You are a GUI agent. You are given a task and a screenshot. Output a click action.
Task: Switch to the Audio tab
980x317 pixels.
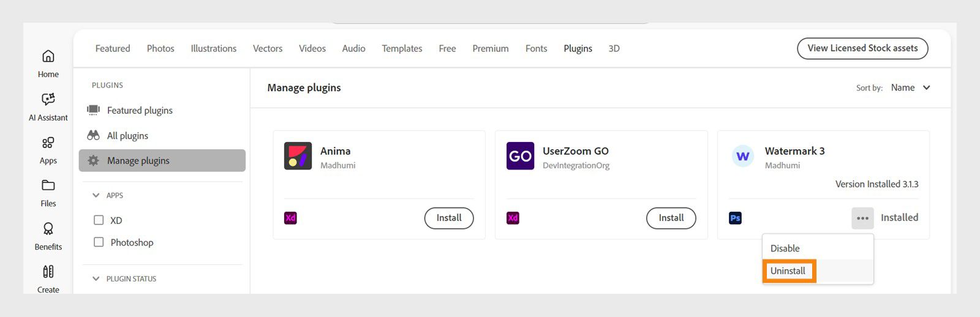[x=353, y=48]
